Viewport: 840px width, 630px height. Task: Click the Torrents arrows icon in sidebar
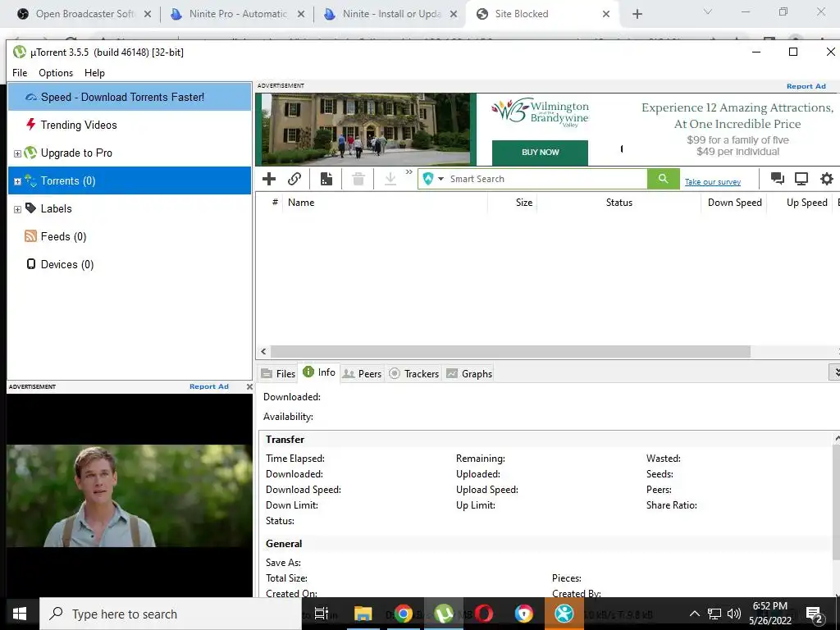click(30, 180)
